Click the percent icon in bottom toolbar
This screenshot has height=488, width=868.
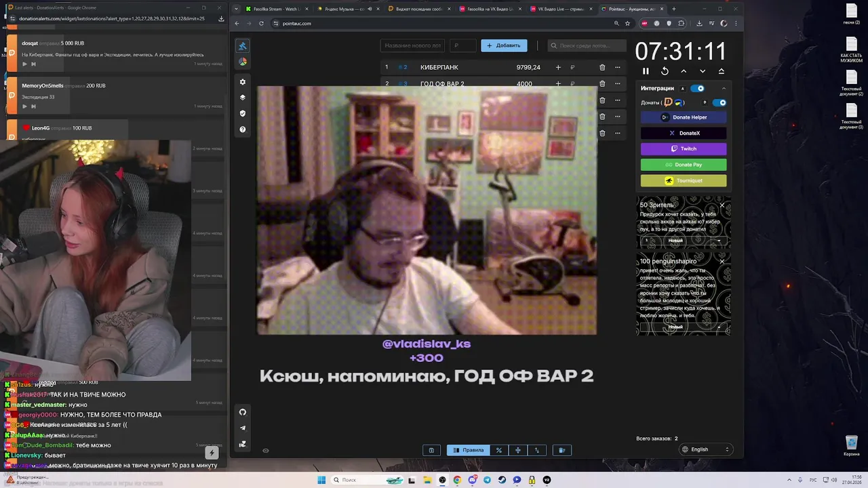499,450
